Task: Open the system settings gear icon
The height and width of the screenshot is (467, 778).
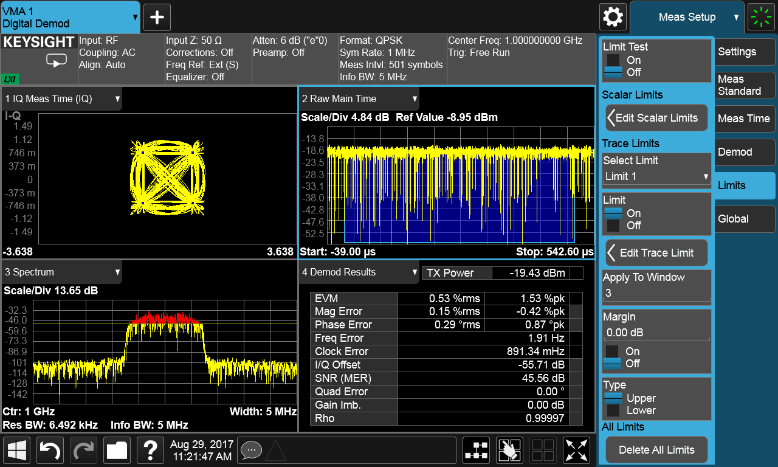Action: pyautogui.click(x=613, y=17)
